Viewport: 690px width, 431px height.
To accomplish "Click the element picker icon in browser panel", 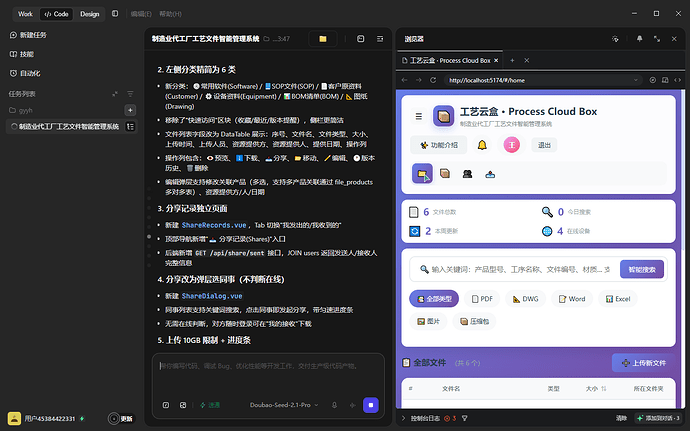I will coord(615,39).
